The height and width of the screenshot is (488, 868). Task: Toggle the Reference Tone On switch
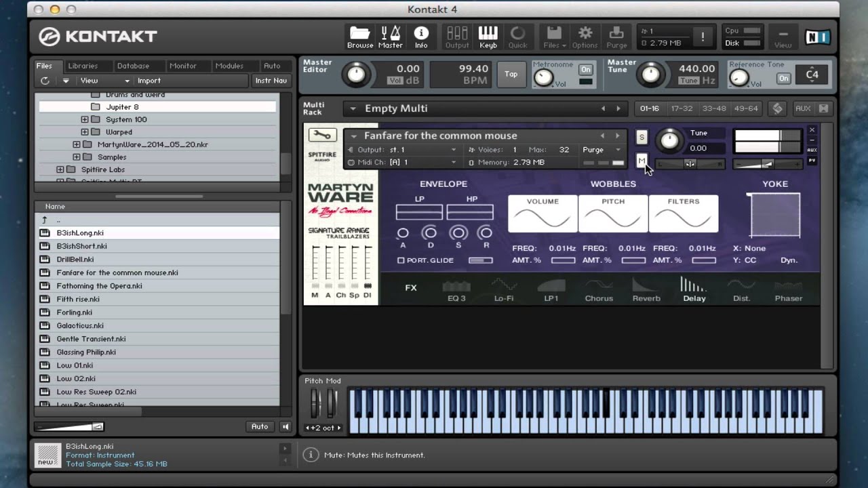783,79
